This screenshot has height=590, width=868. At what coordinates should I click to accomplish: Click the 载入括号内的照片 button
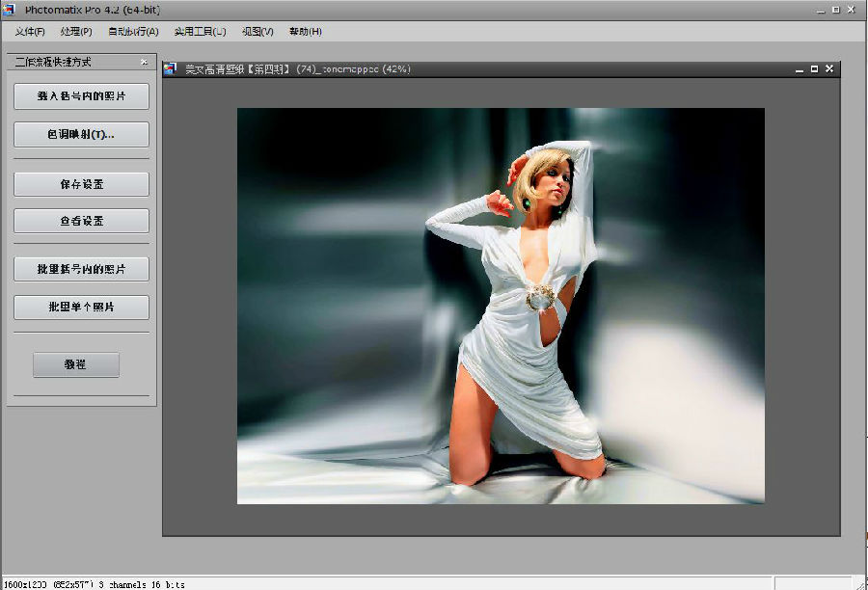(80, 96)
